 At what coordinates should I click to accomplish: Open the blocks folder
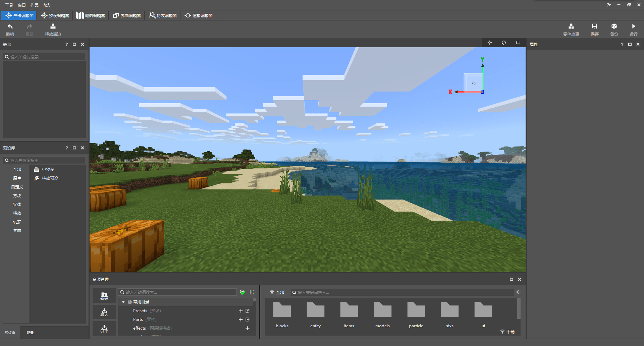tap(282, 315)
